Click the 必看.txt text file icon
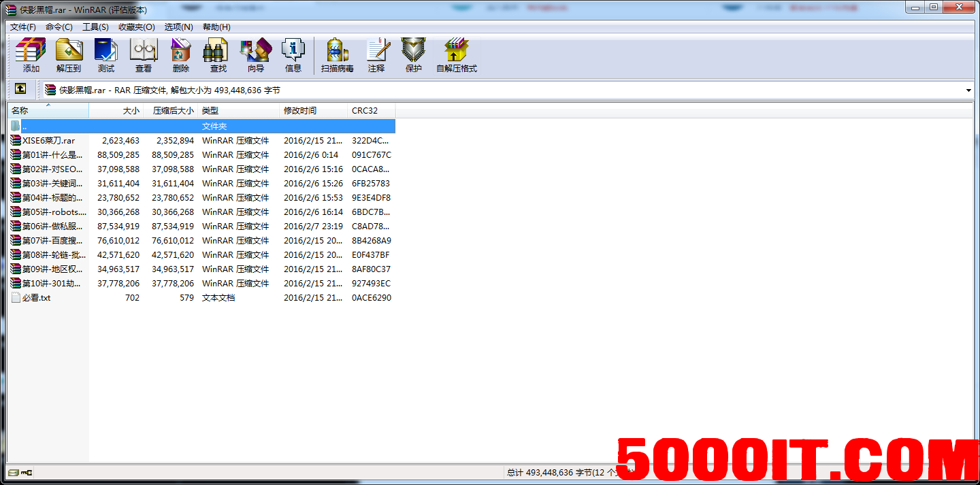 pyautogui.click(x=16, y=298)
